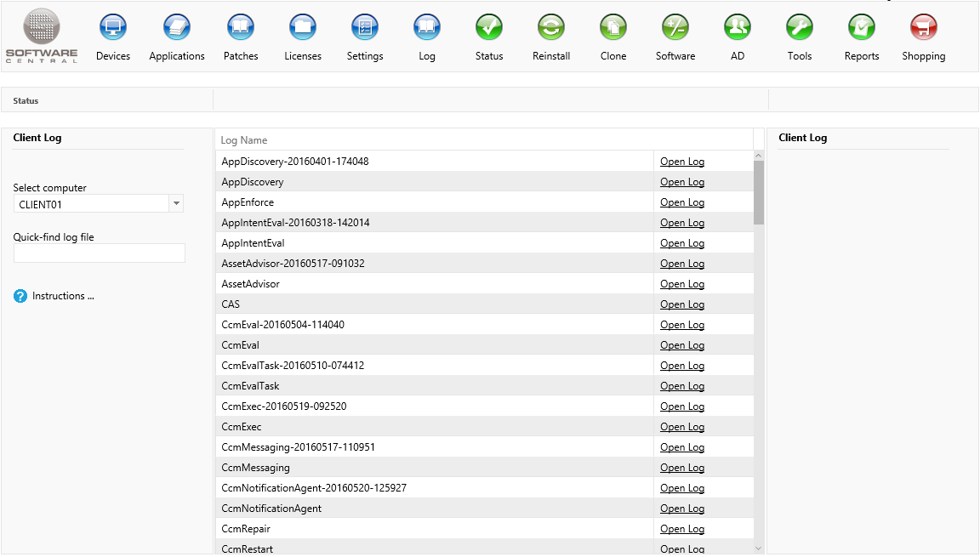Click inside the Quick-find log file field

99,253
